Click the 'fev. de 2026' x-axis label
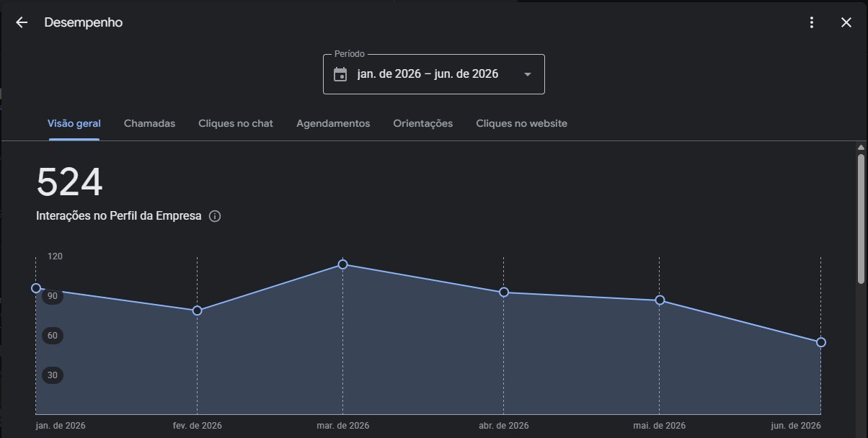 click(x=198, y=426)
